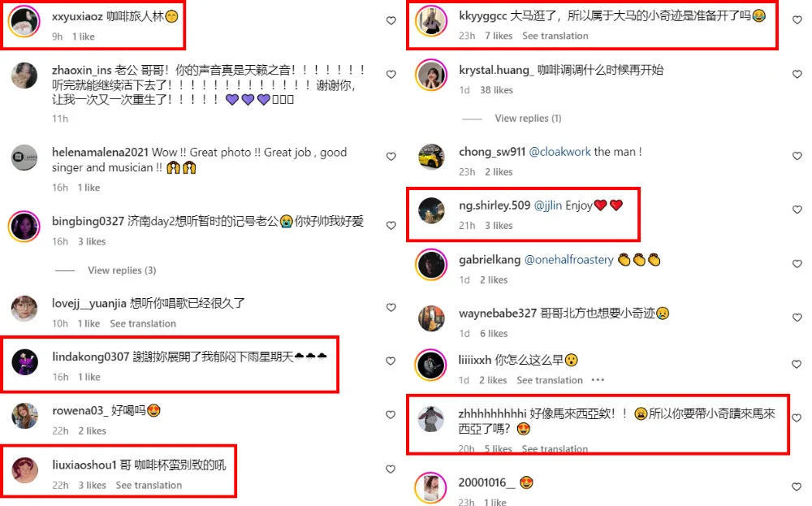Expand View replies (3) under bingbing0327
The height and width of the screenshot is (506, 812).
click(x=122, y=270)
